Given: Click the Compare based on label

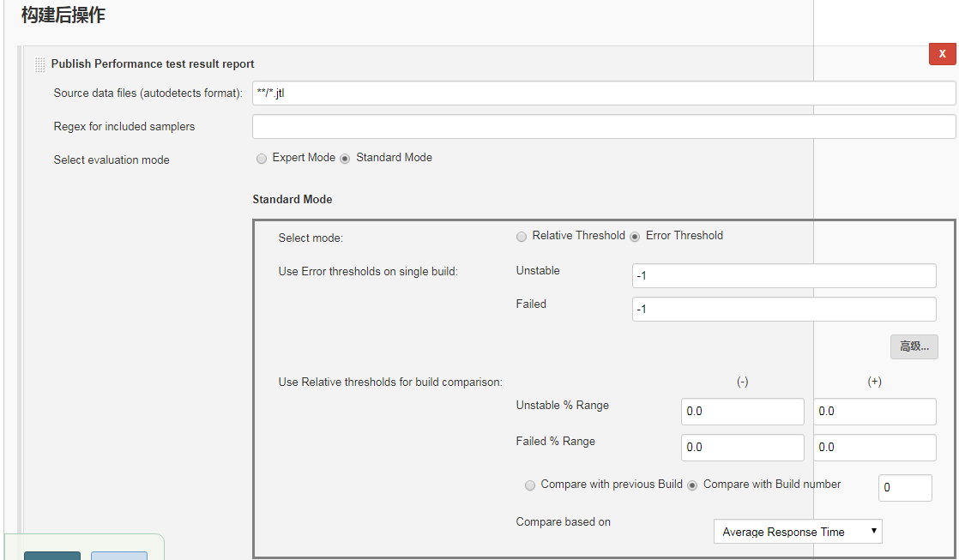Looking at the screenshot, I should click(x=563, y=522).
